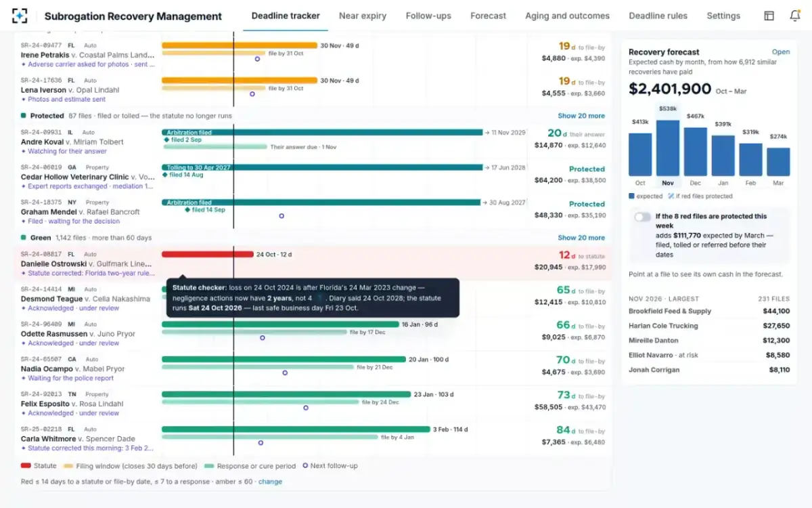
Task: Switch to the Near expiry tab
Action: pyautogui.click(x=363, y=16)
